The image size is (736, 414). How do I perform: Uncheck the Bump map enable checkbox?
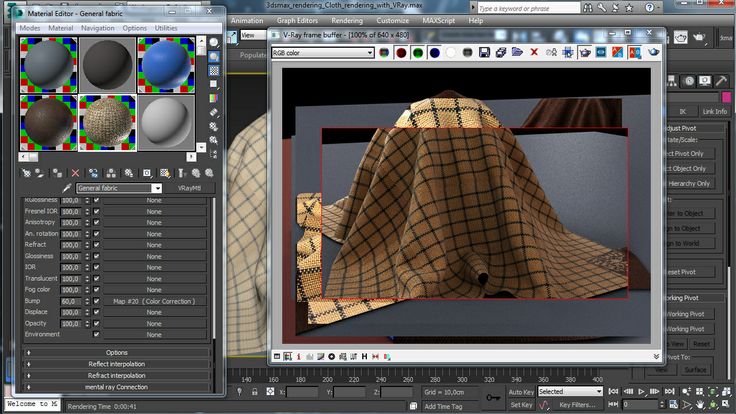pos(96,301)
